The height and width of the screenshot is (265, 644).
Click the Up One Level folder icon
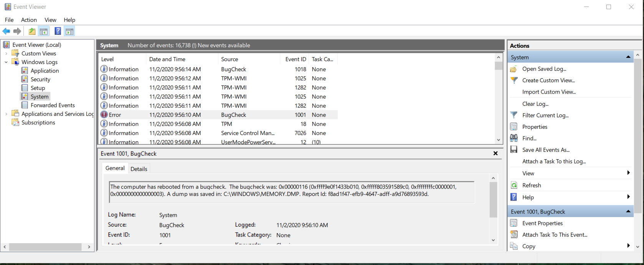tap(32, 31)
